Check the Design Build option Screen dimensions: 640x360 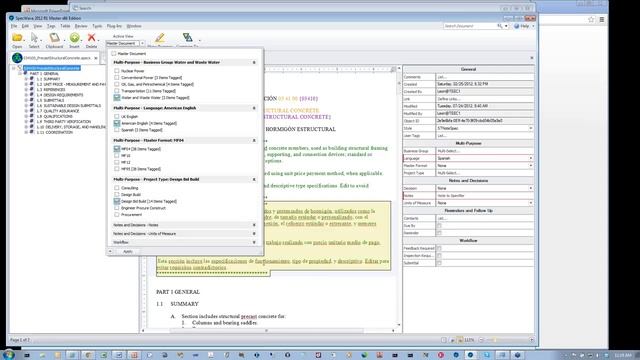tap(117, 194)
